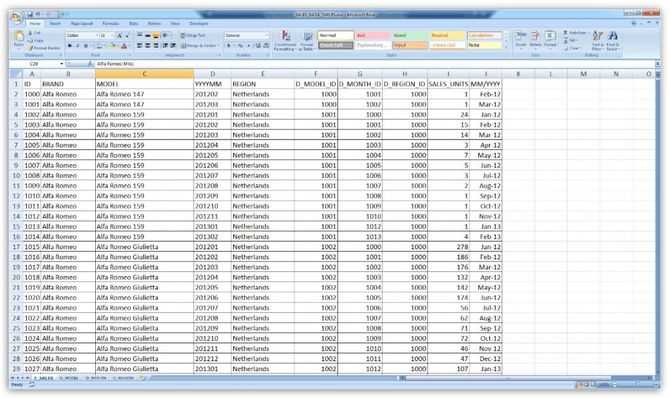670x398 pixels.
Task: Open Sort & Filter tool
Action: pyautogui.click(x=598, y=40)
